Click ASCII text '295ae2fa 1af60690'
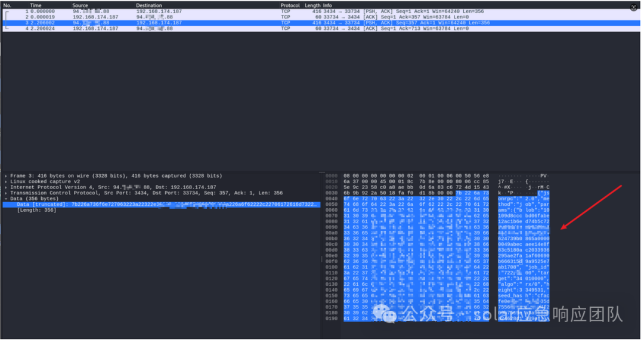 point(524,256)
